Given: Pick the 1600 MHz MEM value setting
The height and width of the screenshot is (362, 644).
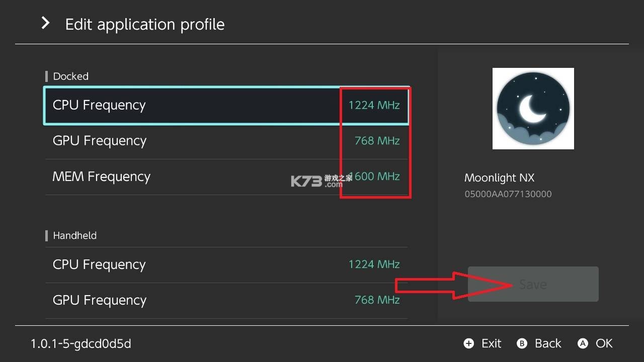Looking at the screenshot, I should [x=376, y=176].
